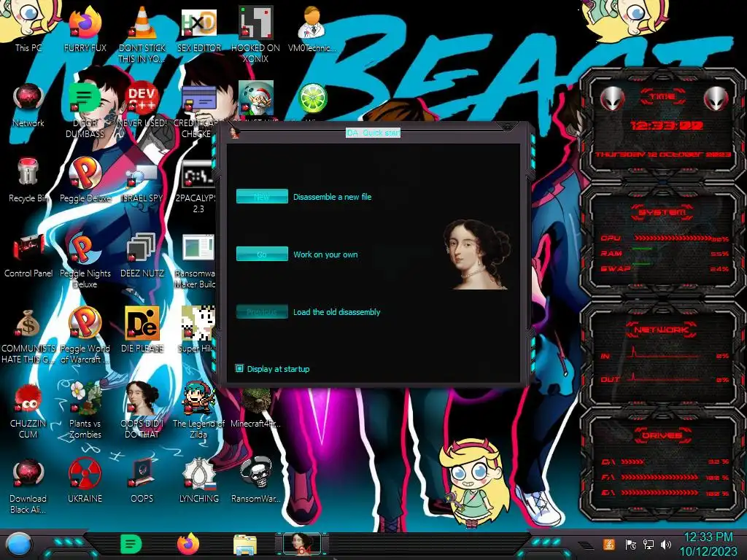Open the This PC desktop icon

28,26
